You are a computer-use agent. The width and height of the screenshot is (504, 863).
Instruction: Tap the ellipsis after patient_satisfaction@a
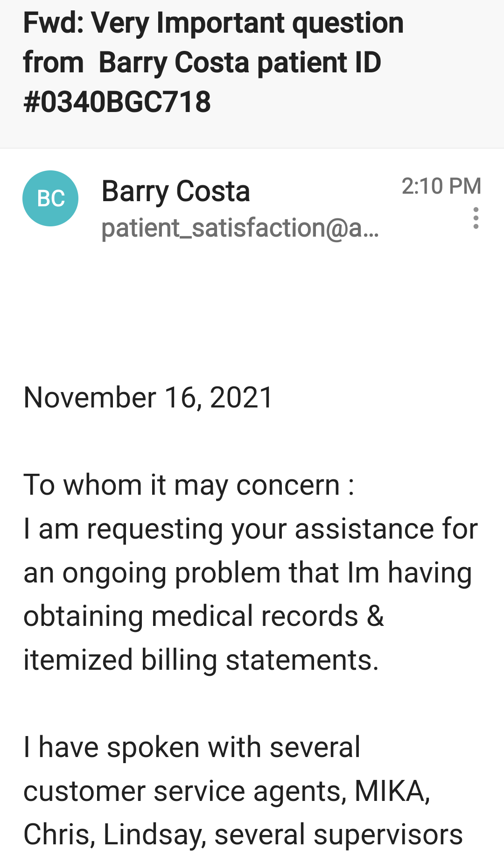click(370, 230)
